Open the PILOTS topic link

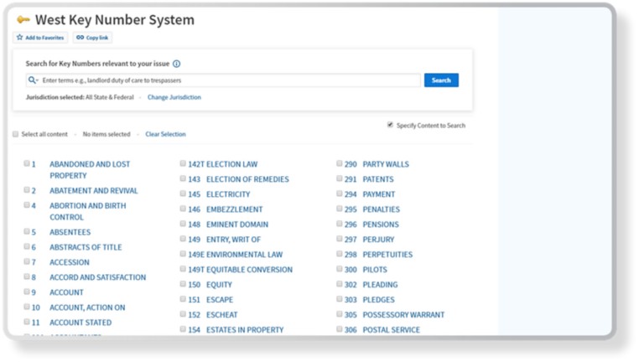(x=375, y=270)
